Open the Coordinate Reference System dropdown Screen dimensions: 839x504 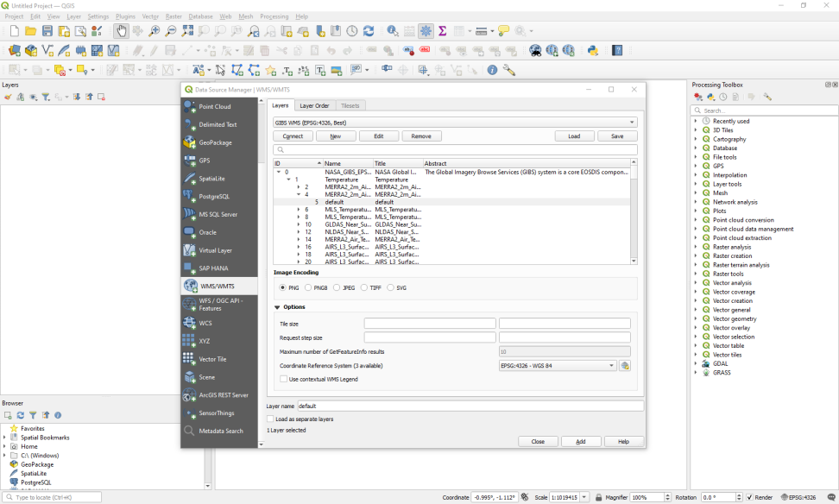(x=557, y=366)
